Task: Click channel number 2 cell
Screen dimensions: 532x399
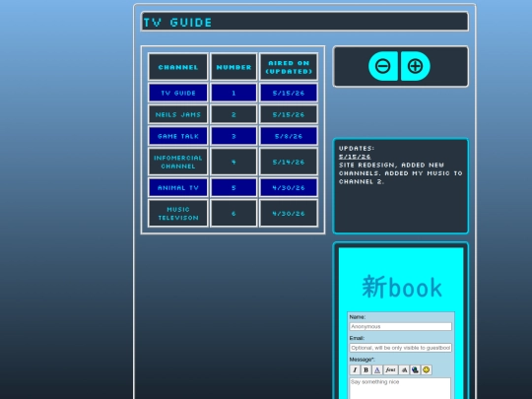Action: [x=233, y=114]
